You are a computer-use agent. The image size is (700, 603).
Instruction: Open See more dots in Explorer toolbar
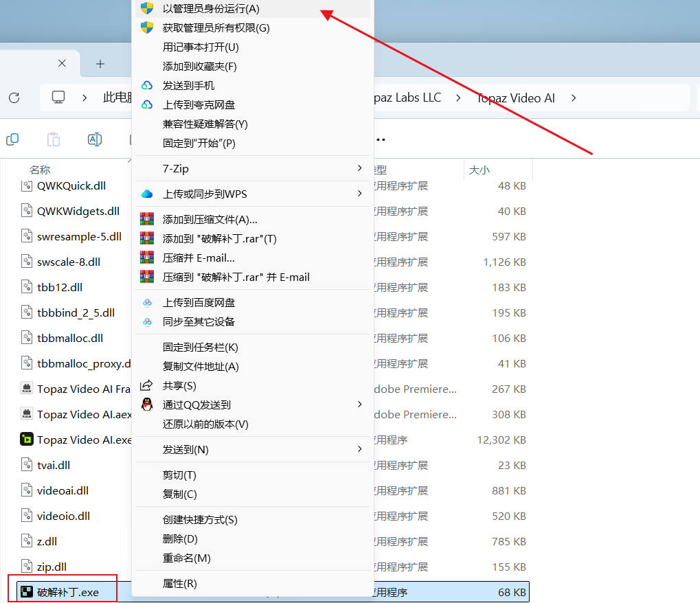pyautogui.click(x=380, y=139)
